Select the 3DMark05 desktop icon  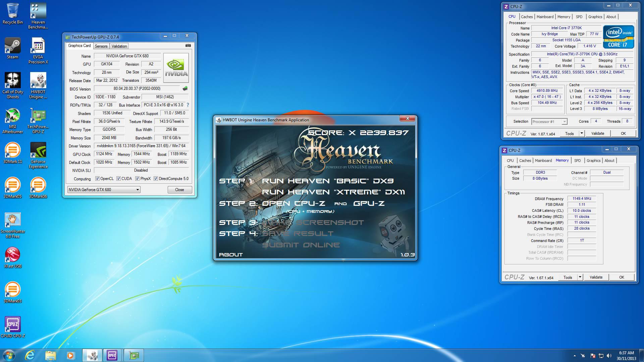click(x=13, y=188)
